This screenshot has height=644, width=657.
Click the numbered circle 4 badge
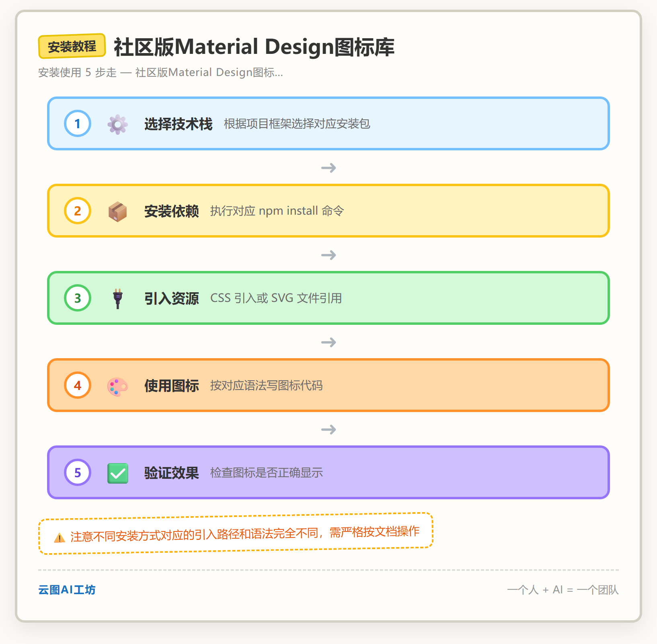[78, 385]
